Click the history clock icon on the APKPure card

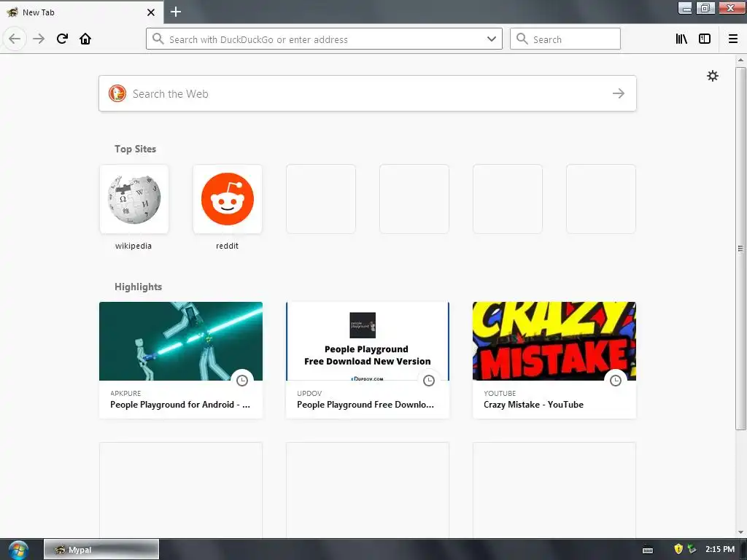point(242,380)
